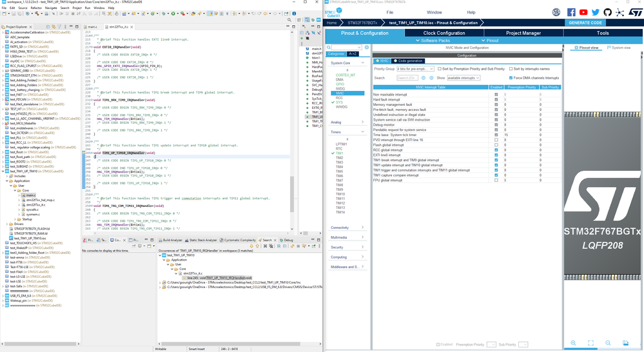
Task: Open the main.c editor tab
Action: (x=92, y=26)
